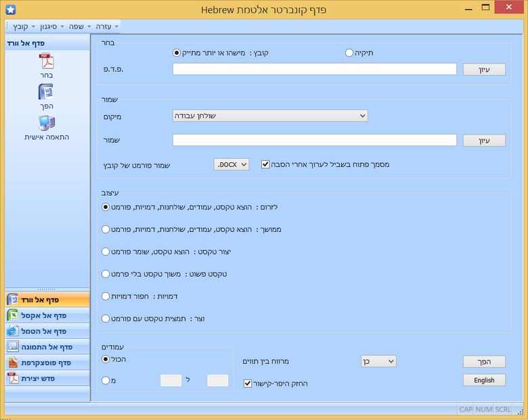Select the הכול all pages radio button

[106, 359]
